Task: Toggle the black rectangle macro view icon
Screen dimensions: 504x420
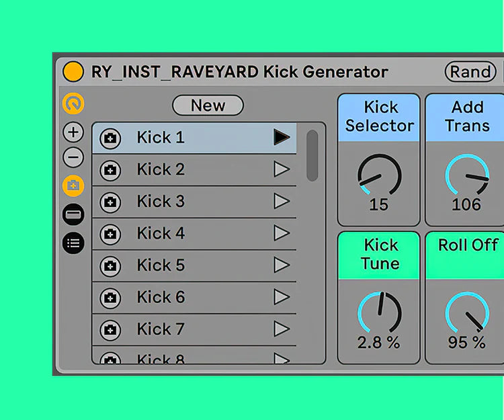Action: click(73, 214)
